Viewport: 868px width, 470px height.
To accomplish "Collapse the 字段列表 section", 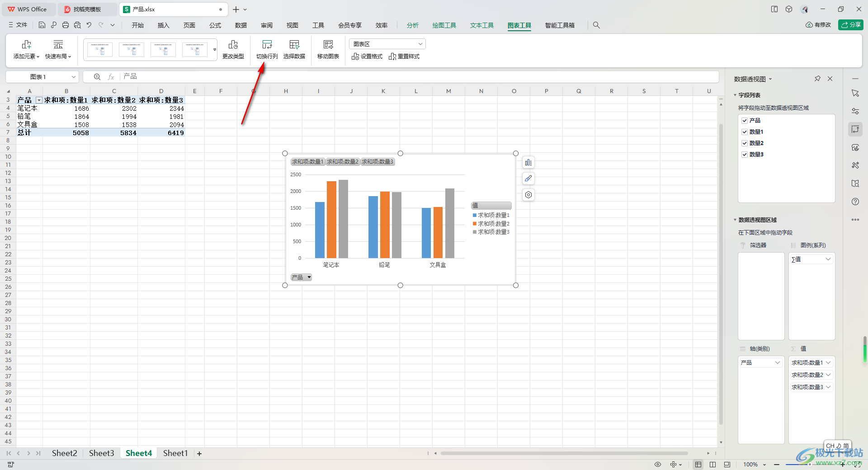I will point(735,95).
